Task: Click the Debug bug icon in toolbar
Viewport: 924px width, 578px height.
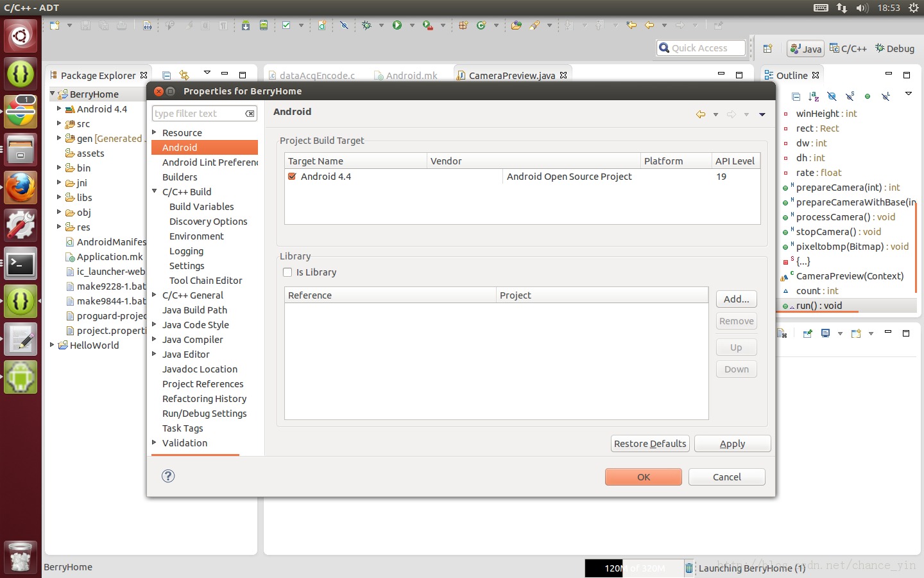Action: pyautogui.click(x=366, y=26)
